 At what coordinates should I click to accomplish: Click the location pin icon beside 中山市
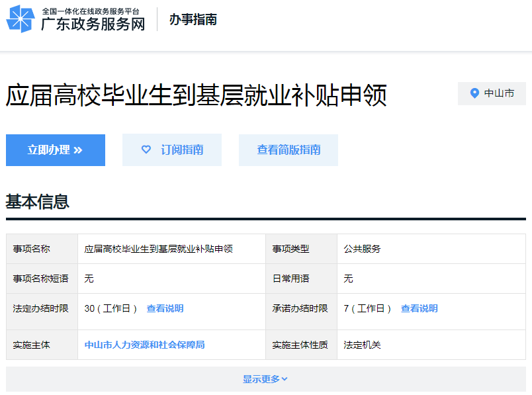tap(474, 93)
